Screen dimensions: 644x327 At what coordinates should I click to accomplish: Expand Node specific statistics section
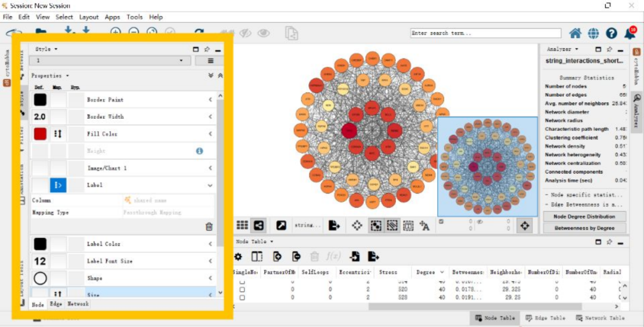[x=584, y=195]
